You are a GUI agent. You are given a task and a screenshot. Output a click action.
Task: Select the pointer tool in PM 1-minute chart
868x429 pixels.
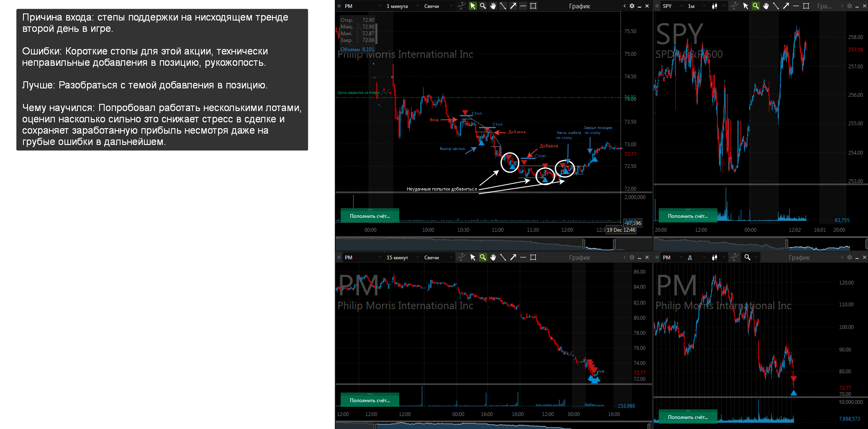[473, 6]
